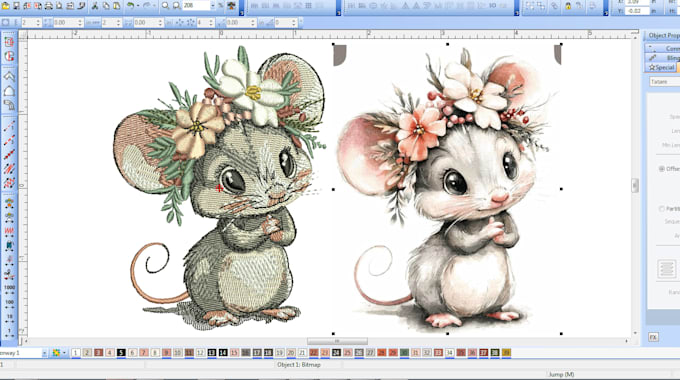The image size is (680, 380).
Task: Open the Undo history dropdown arrow
Action: (138, 6)
